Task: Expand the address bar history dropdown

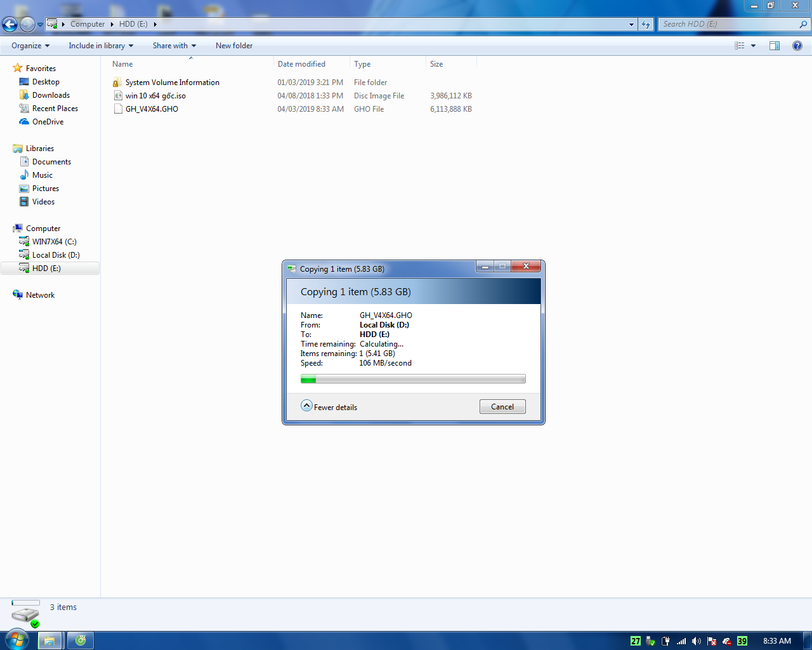Action: coord(631,24)
